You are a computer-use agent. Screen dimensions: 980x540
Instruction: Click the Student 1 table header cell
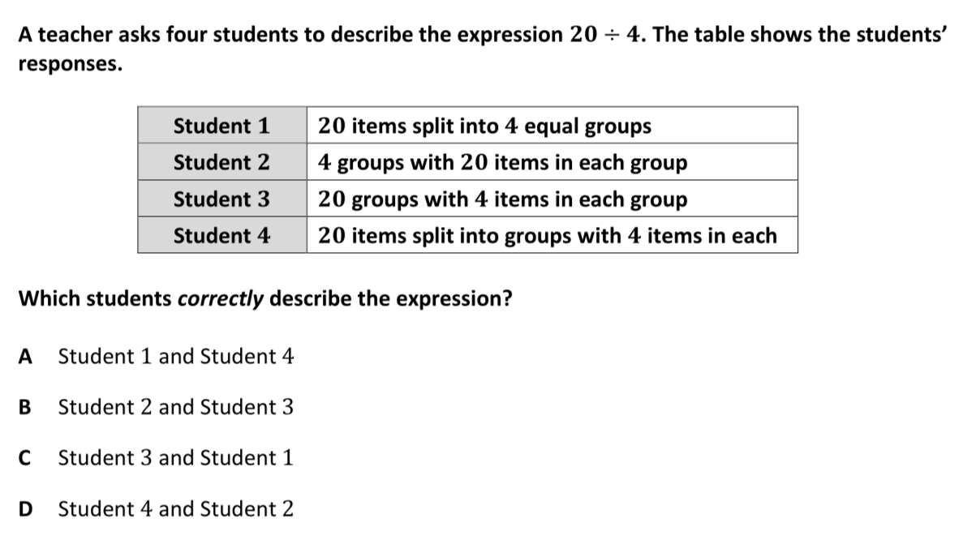point(221,126)
